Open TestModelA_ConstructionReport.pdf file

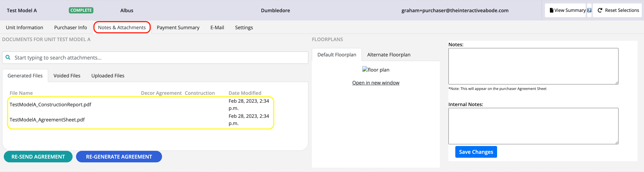pyautogui.click(x=50, y=105)
